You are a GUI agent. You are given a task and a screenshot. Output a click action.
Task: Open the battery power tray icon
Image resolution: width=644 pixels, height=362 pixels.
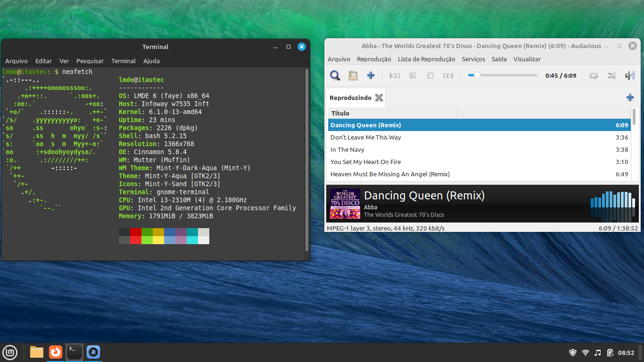[610, 353]
